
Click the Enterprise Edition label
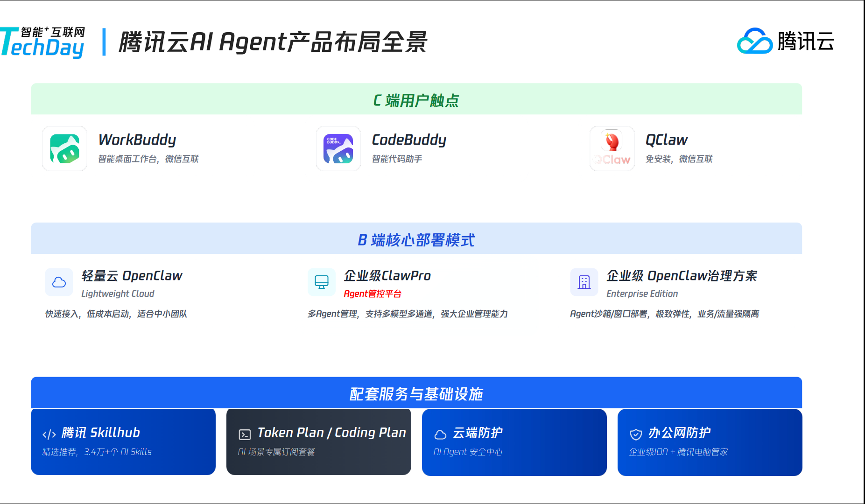(642, 294)
